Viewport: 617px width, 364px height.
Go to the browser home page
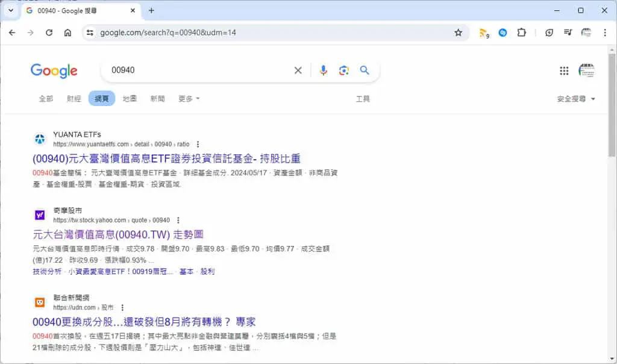[67, 33]
